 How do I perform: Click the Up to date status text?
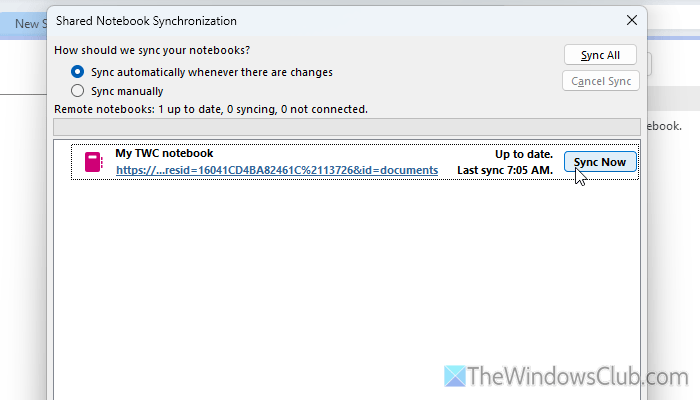tap(524, 154)
